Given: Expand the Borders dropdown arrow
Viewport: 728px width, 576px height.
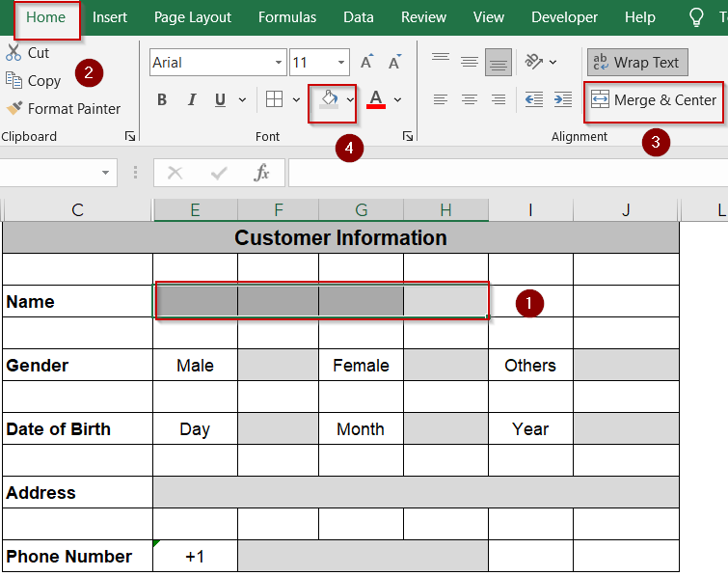Looking at the screenshot, I should click(x=296, y=99).
